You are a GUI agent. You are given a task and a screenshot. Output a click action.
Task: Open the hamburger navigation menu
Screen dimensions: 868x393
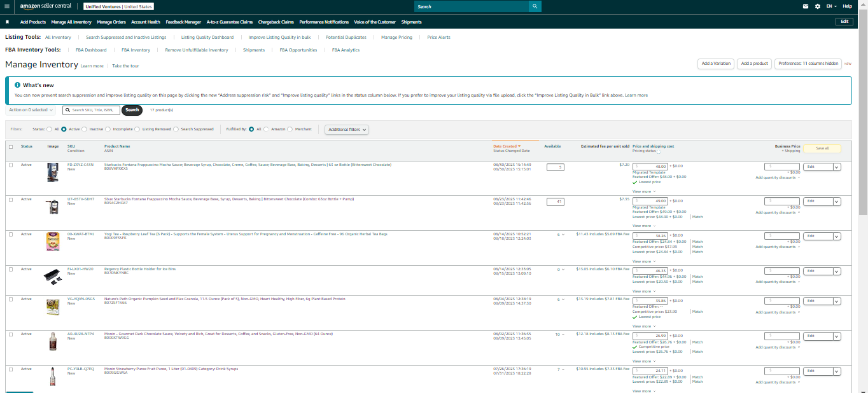click(x=6, y=6)
